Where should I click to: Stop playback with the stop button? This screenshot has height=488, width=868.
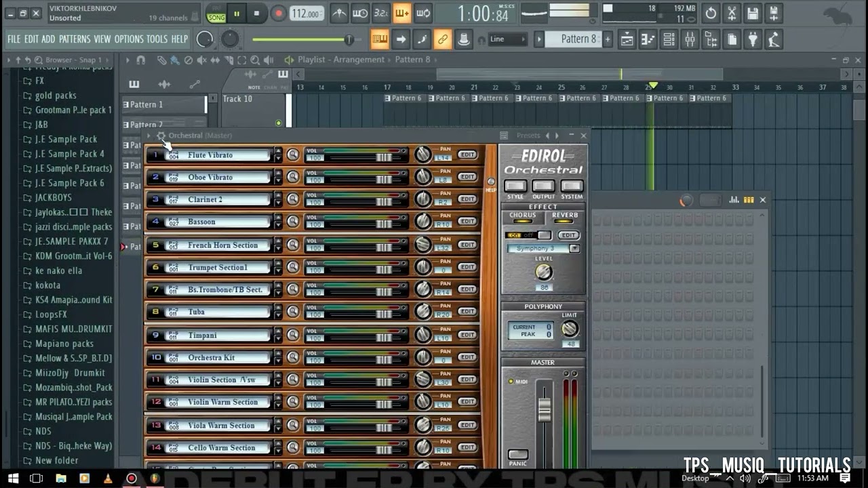(x=256, y=14)
